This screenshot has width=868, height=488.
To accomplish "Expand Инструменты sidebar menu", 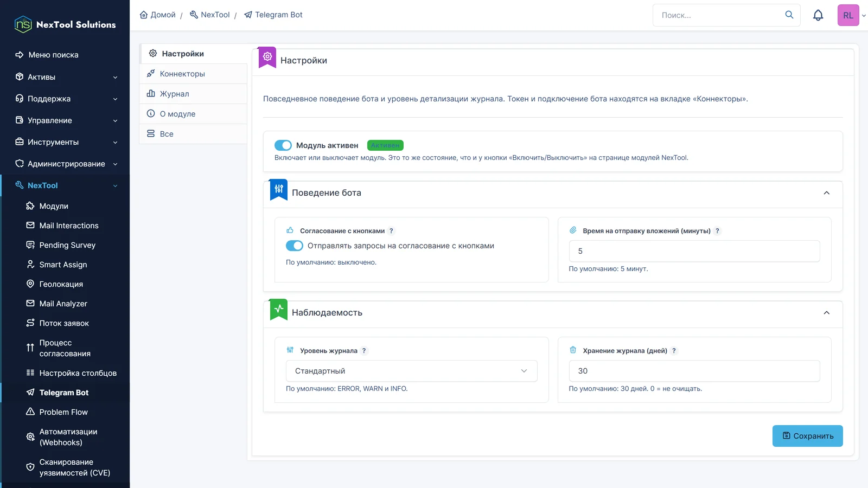I will tap(65, 142).
